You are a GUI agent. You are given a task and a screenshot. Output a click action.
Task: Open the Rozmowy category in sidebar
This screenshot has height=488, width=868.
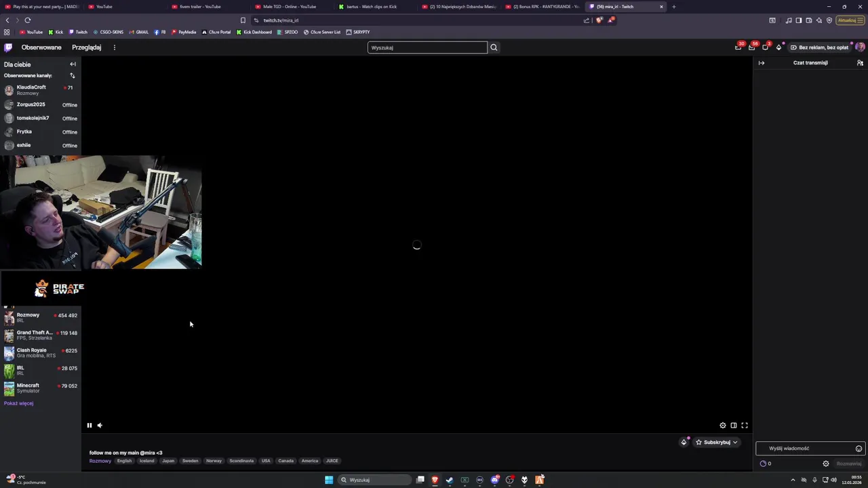pyautogui.click(x=41, y=317)
